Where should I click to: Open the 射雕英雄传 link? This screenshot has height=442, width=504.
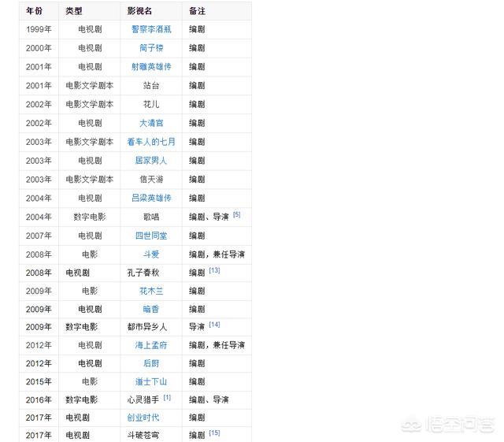pyautogui.click(x=151, y=67)
